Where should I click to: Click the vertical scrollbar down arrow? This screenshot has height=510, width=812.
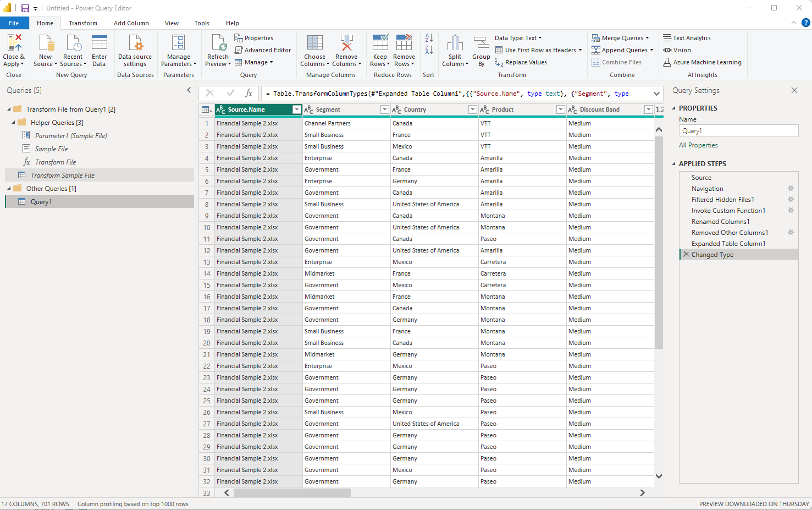(659, 476)
